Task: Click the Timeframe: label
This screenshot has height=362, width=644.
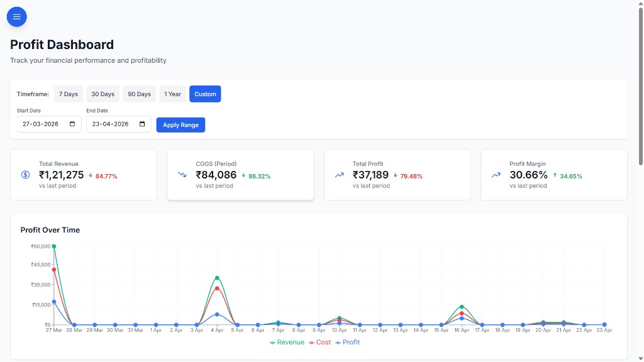Action: 33,94
